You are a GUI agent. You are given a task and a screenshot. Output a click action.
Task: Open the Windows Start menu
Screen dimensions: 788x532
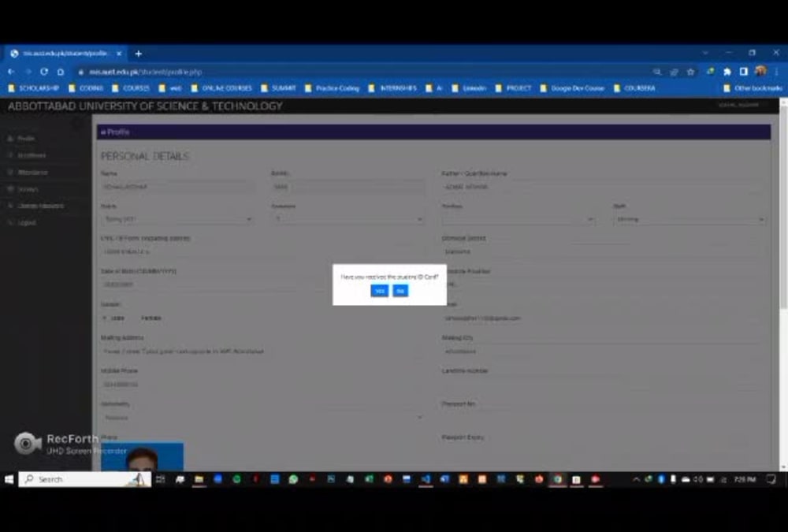tap(9, 479)
